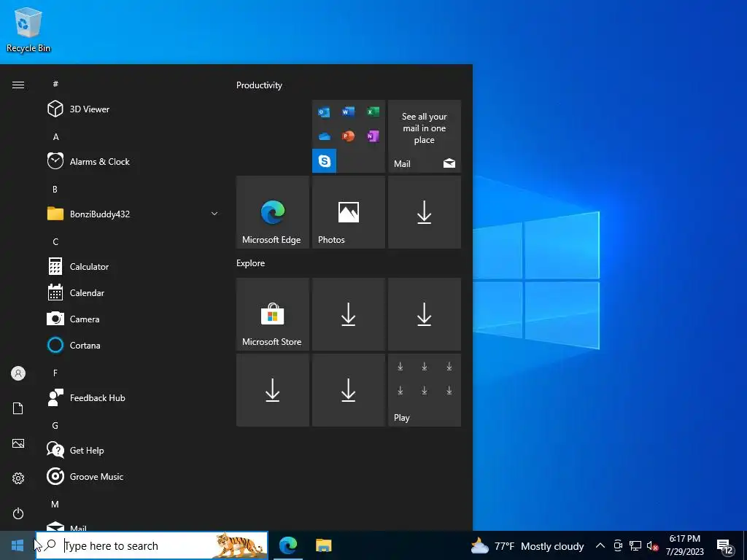Click the letter B section header
747x560 pixels.
[55, 190]
